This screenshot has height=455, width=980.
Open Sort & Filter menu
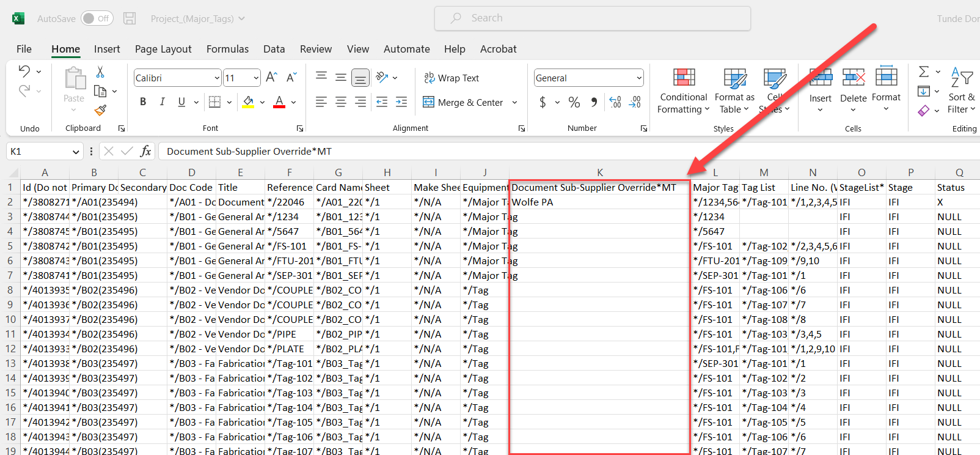tap(962, 91)
